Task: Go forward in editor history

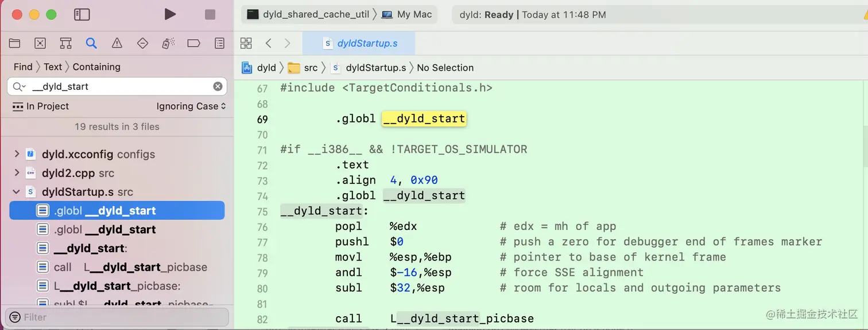Action: [288, 43]
